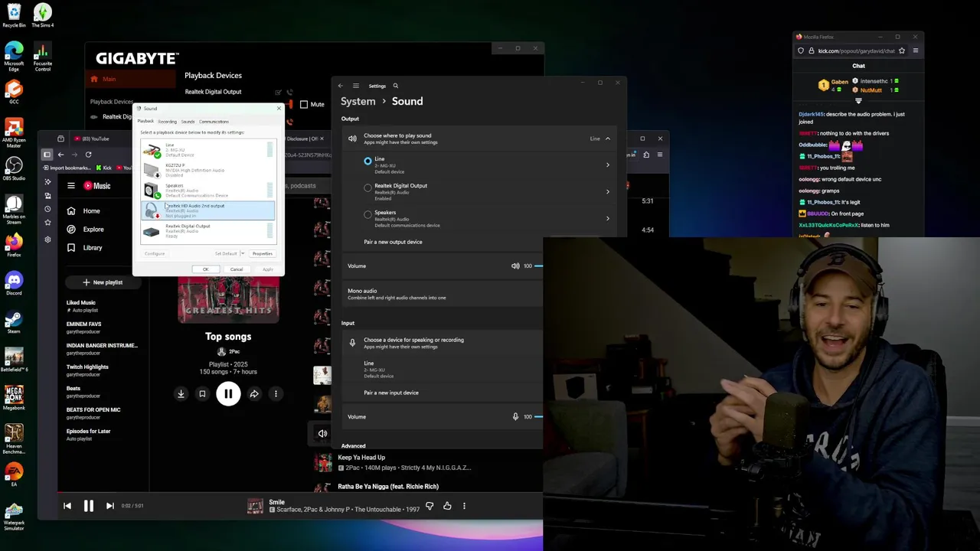Open the Firefox popout hamburger menu

[x=915, y=51]
